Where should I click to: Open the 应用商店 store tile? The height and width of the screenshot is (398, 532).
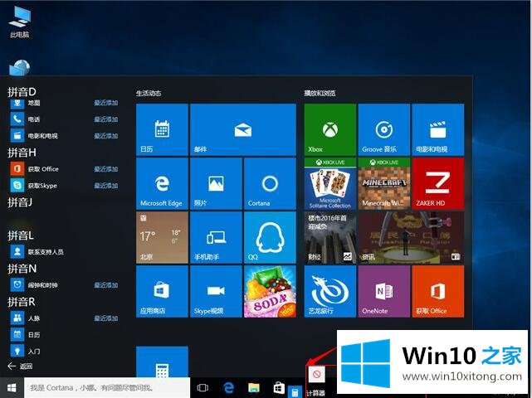(x=162, y=291)
